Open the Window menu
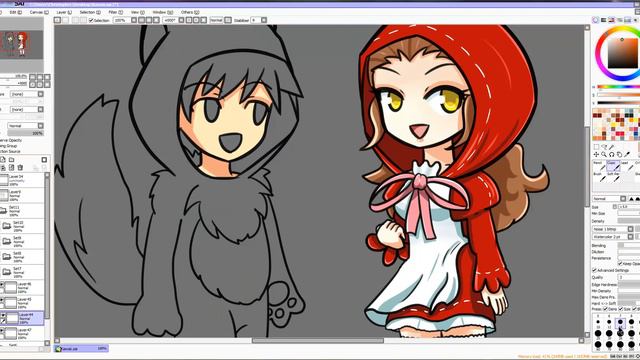 point(162,12)
